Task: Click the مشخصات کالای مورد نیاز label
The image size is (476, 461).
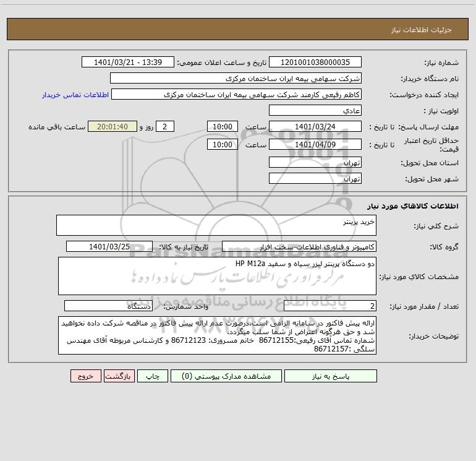Action: [419, 277]
